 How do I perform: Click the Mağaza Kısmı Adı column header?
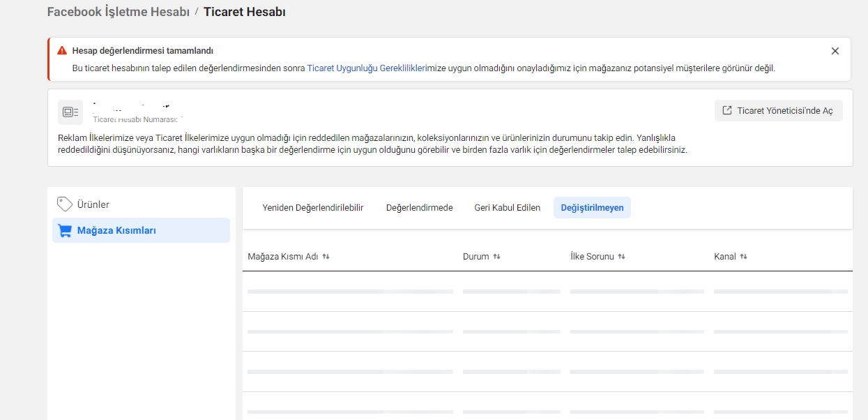click(283, 257)
